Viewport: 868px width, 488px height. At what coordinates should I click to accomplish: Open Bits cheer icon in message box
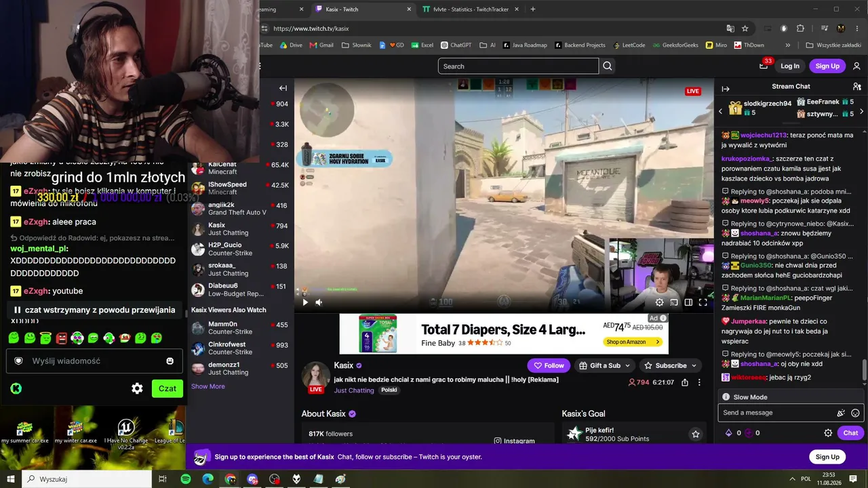[x=841, y=413]
